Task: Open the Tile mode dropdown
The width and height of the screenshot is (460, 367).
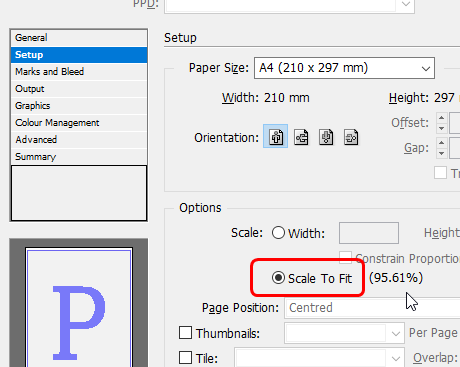Action: (319, 358)
